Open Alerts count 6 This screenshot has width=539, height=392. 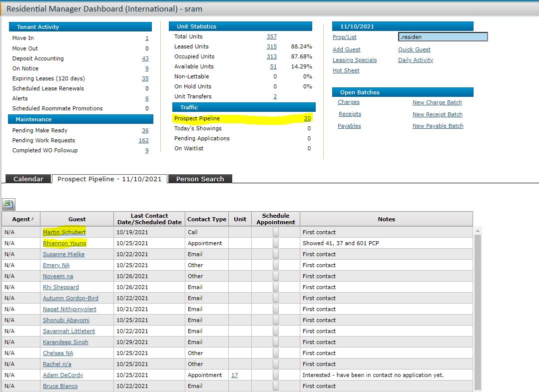147,98
